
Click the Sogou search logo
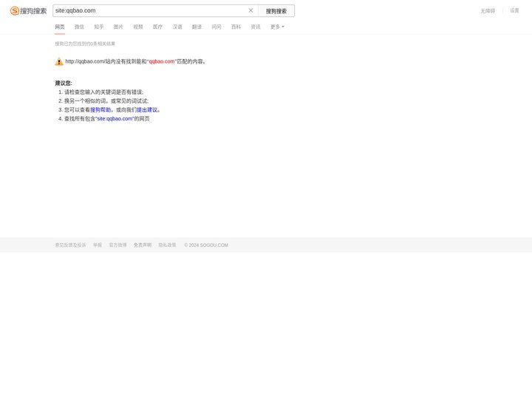pos(29,11)
